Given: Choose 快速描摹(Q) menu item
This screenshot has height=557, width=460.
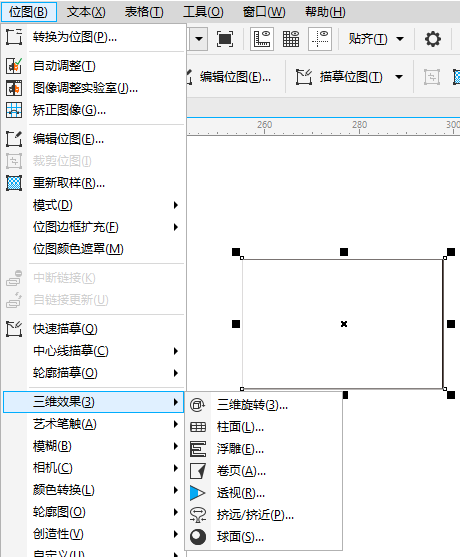Looking at the screenshot, I should tap(93, 329).
